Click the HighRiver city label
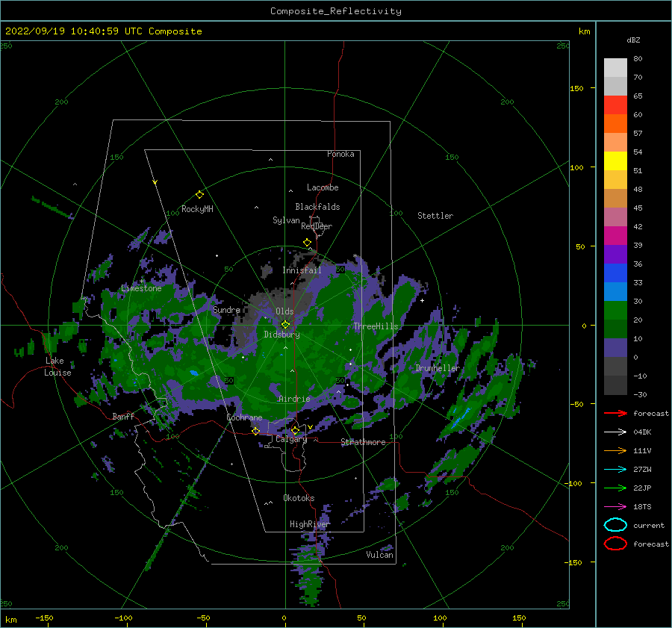The width and height of the screenshot is (672, 628). click(310, 524)
